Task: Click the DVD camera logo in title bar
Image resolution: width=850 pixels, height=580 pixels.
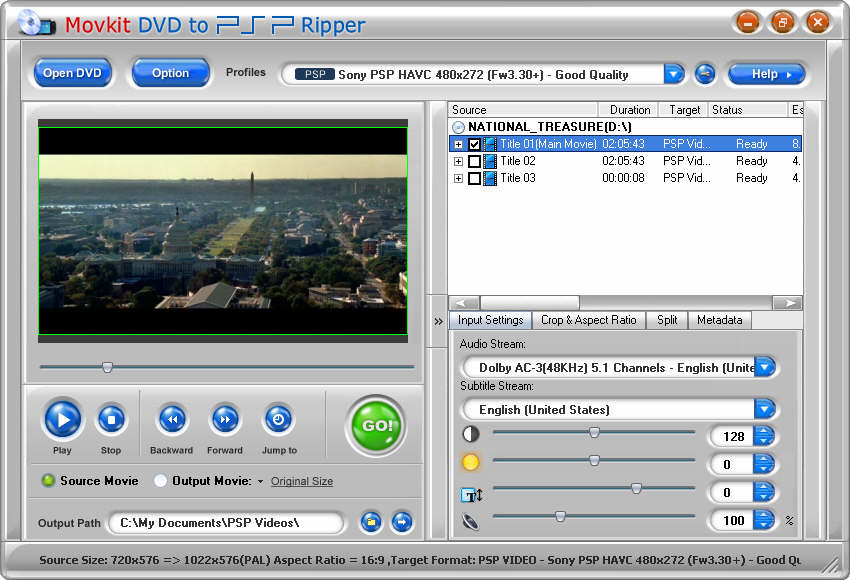Action: coord(36,23)
